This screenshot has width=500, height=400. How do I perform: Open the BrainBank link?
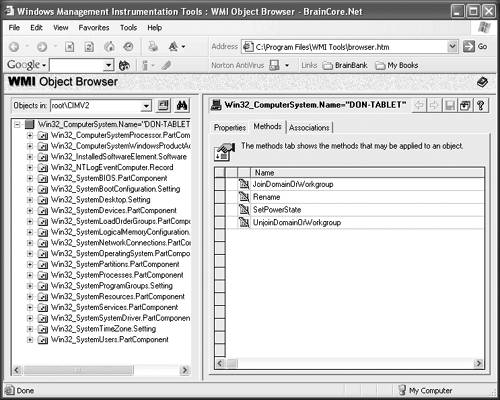click(x=345, y=65)
